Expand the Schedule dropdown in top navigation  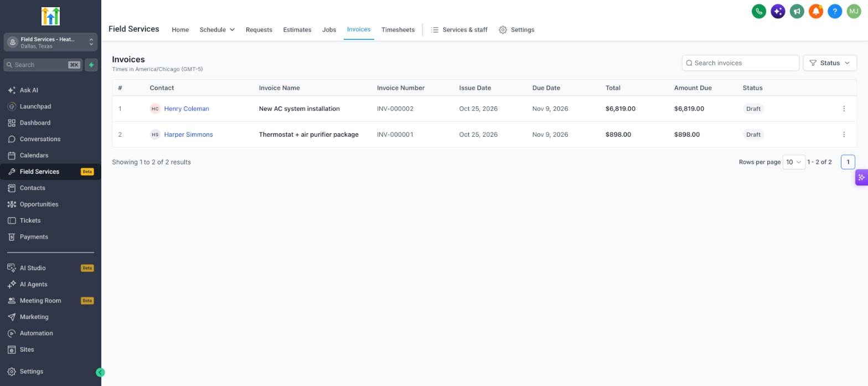(x=217, y=30)
